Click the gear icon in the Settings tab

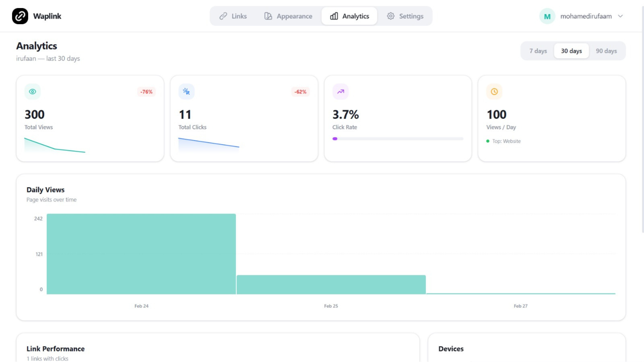click(390, 16)
